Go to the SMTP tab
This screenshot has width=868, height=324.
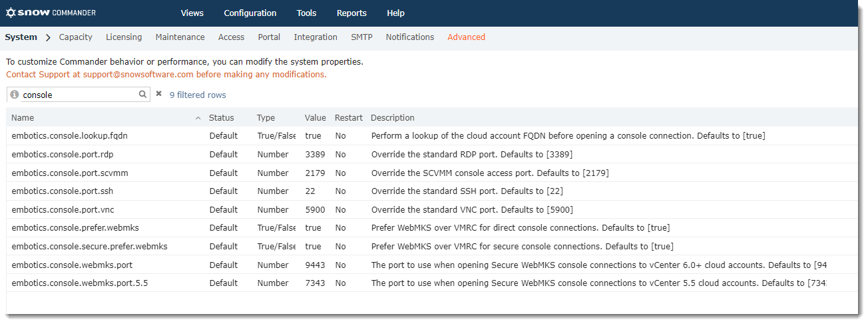click(x=362, y=37)
